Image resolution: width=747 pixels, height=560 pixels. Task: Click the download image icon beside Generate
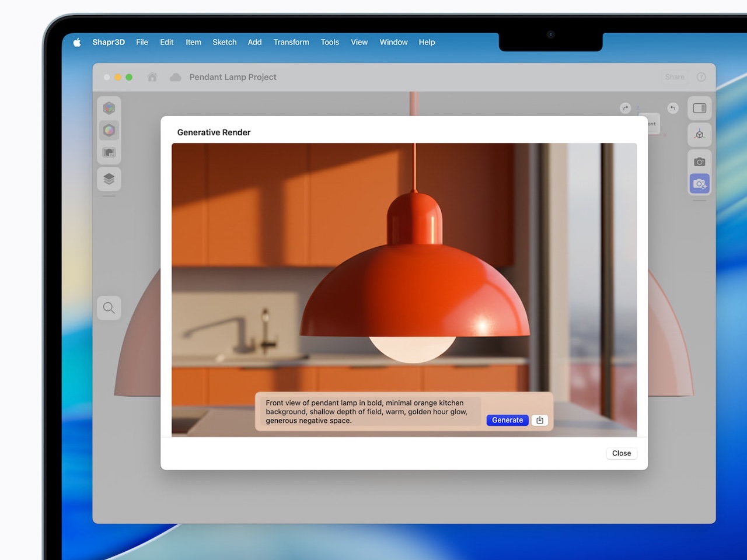(540, 420)
